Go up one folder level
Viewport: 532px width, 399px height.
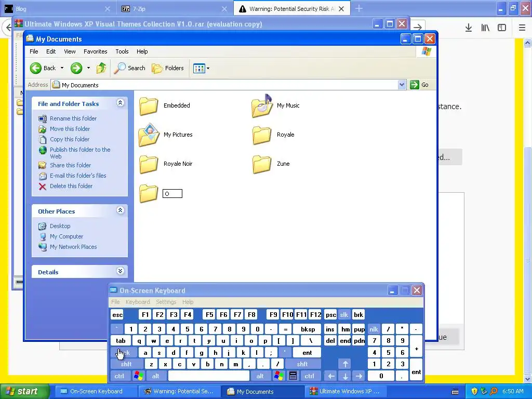coord(101,68)
